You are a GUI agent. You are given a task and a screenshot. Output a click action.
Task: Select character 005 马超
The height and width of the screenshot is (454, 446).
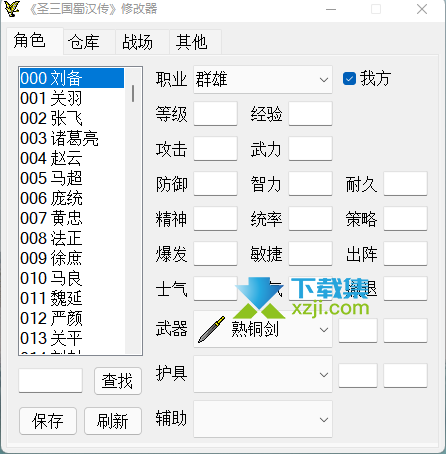coord(72,178)
